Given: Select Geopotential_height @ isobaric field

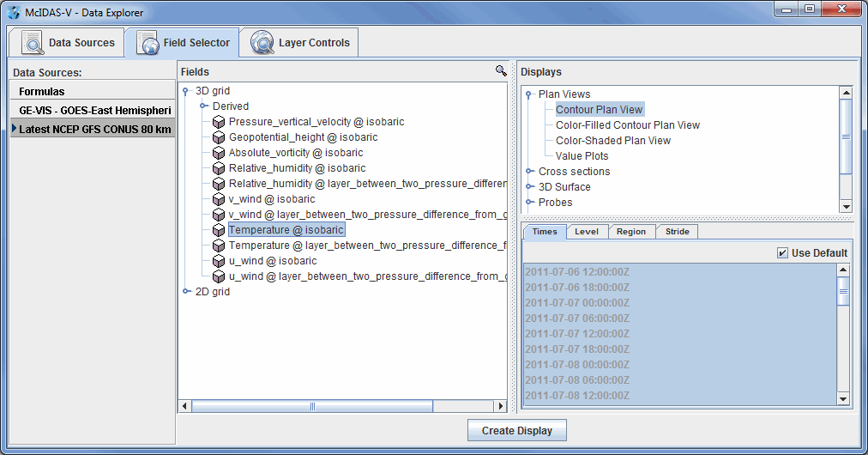Looking at the screenshot, I should coord(304,137).
